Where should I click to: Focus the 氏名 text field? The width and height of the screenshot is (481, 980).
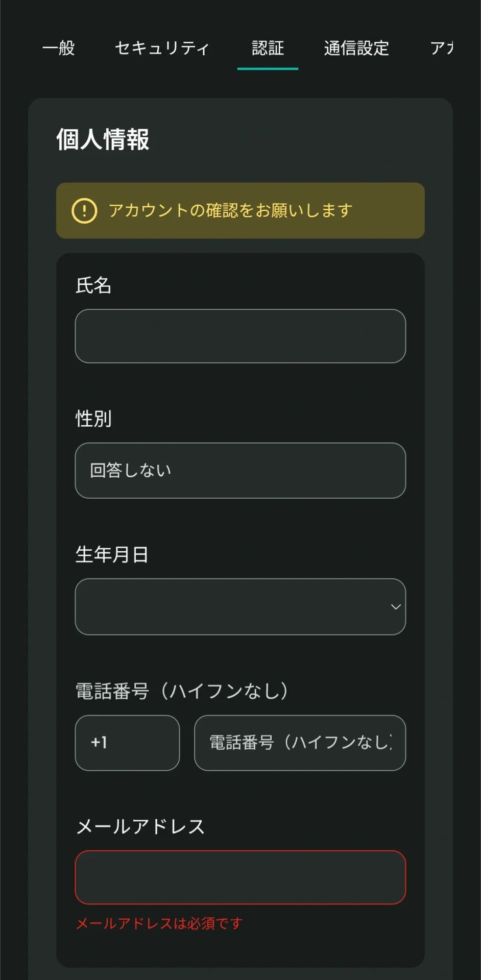(x=240, y=336)
